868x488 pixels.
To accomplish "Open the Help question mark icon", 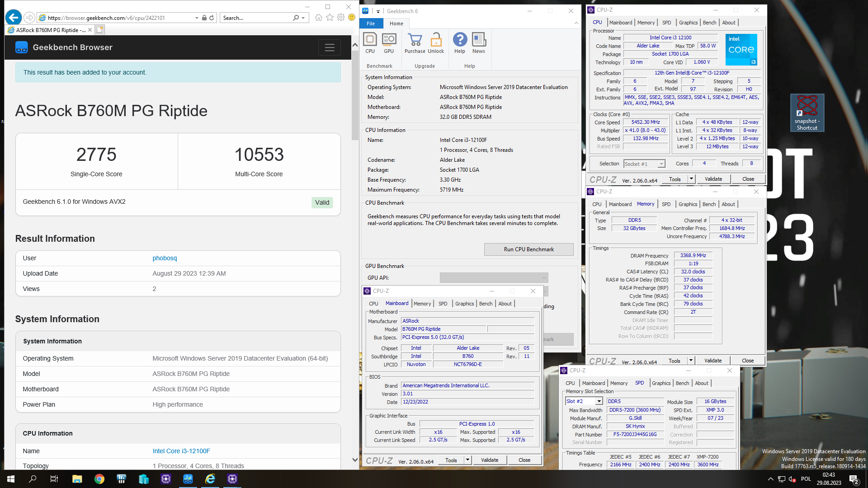I will click(460, 43).
